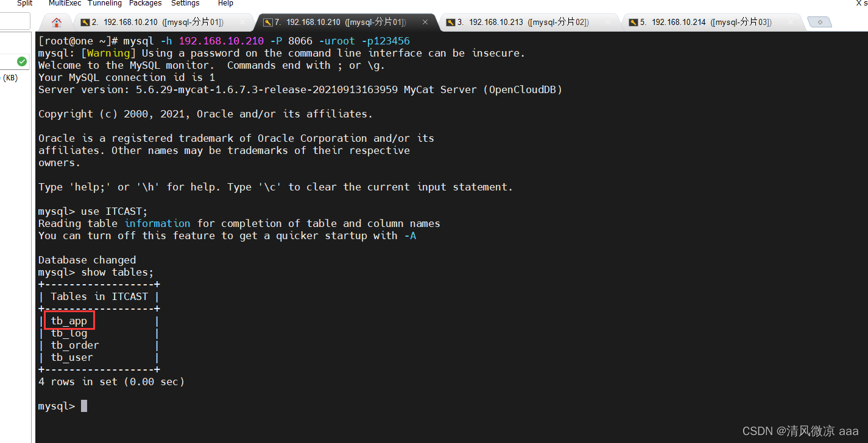Image resolution: width=868 pixels, height=443 pixels.
Task: Open the Help menu
Action: click(x=225, y=3)
